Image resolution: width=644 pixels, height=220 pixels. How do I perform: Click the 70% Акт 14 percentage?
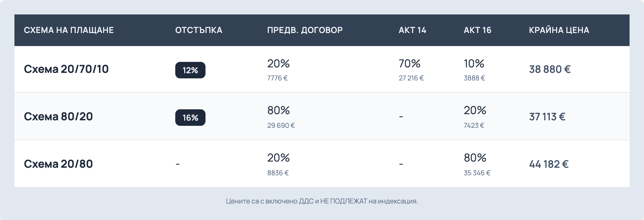pos(410,64)
